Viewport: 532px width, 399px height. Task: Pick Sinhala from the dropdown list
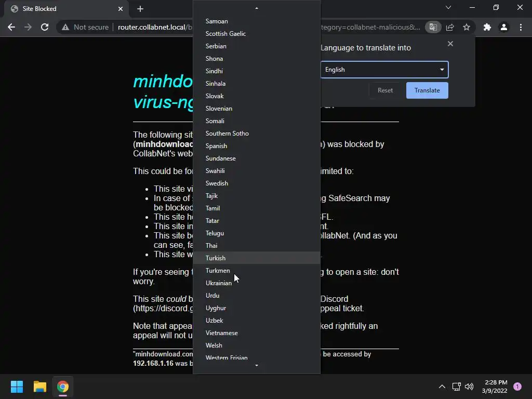point(257,84)
